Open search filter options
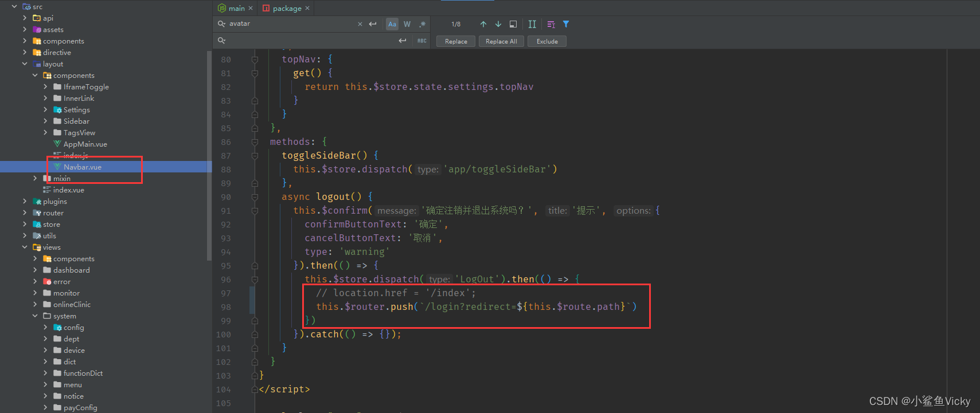 pos(566,24)
